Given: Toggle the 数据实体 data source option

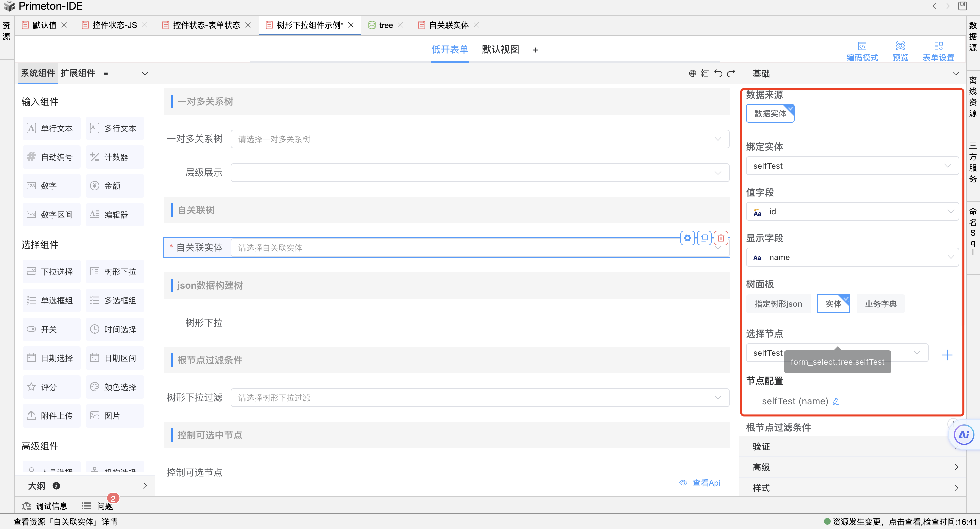Looking at the screenshot, I should click(770, 113).
